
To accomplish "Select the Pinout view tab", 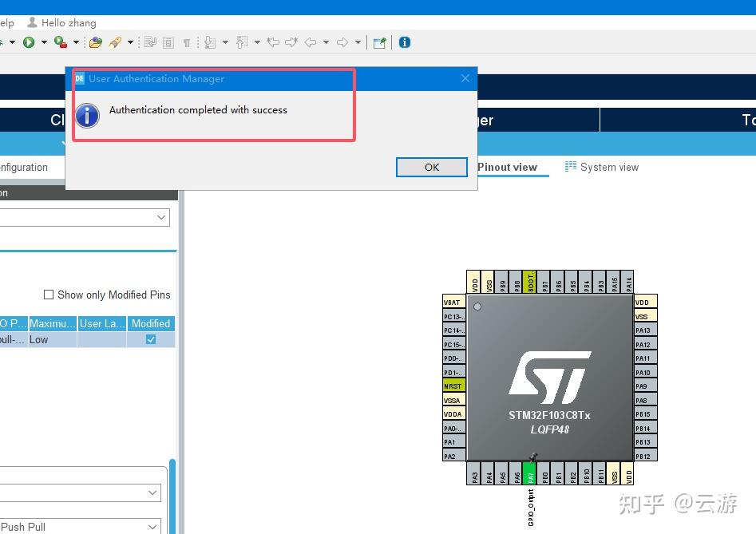I will click(x=508, y=167).
